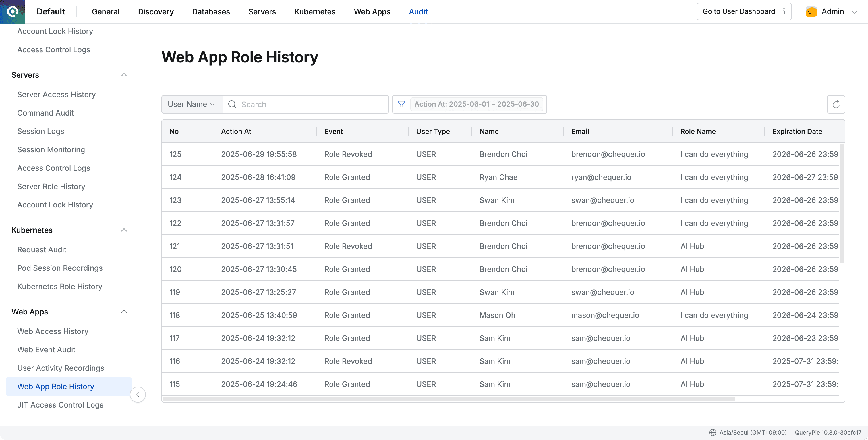Switch to the Audit tab
This screenshot has height=440, width=868.
(418, 11)
